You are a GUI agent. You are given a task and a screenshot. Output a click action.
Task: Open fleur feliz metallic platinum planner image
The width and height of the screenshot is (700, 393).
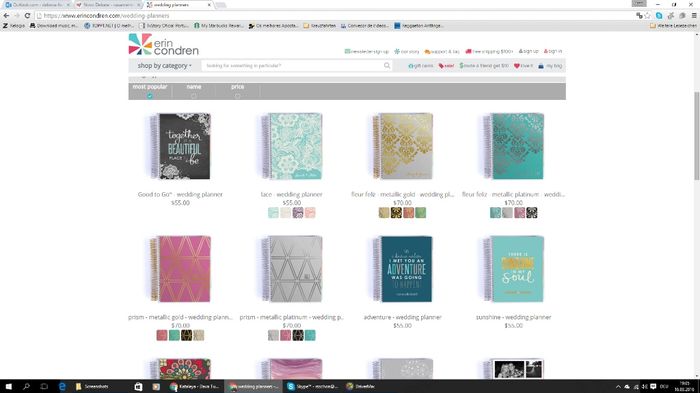pos(513,146)
